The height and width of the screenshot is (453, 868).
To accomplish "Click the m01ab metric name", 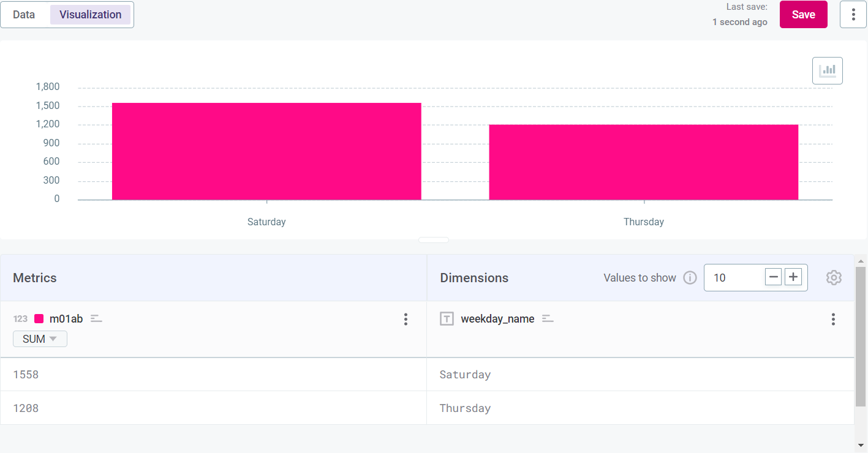I will [66, 318].
